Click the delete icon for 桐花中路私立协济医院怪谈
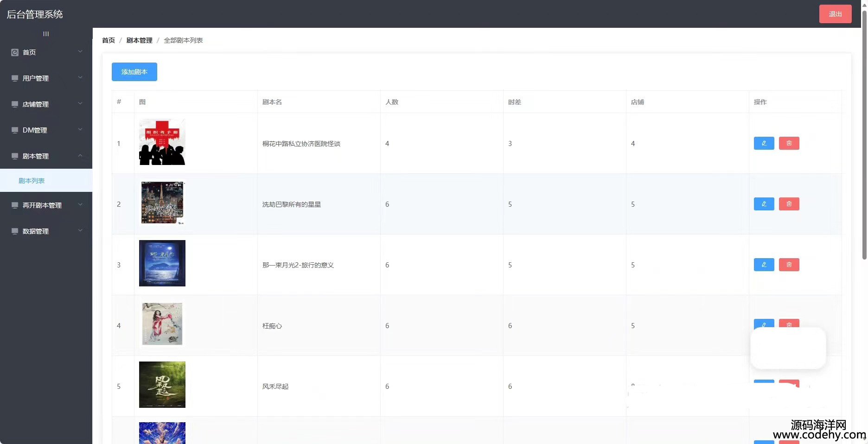868x444 pixels. click(x=789, y=143)
